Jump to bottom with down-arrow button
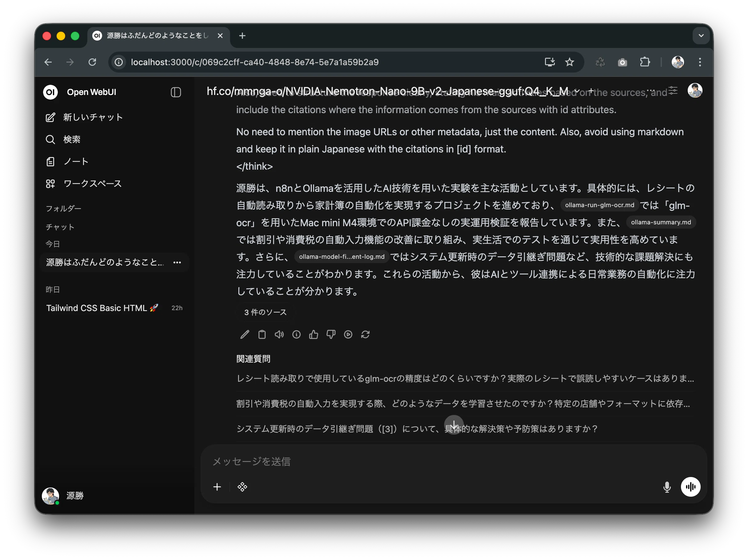Image resolution: width=748 pixels, height=560 pixels. tap(454, 425)
